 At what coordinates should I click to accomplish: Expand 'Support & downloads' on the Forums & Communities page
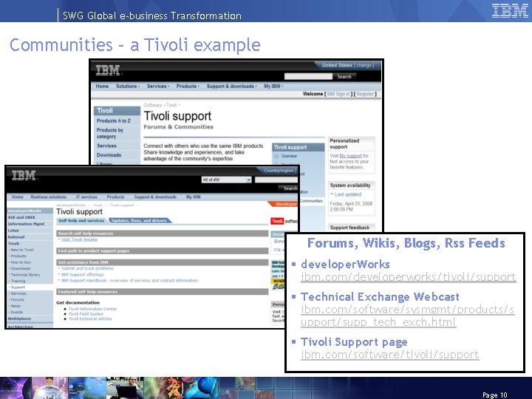click(232, 86)
